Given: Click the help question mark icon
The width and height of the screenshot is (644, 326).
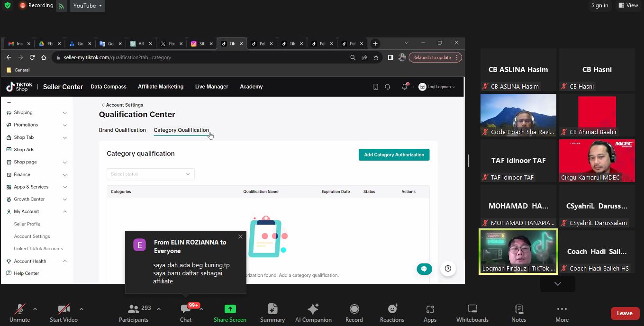Looking at the screenshot, I should [x=448, y=269].
